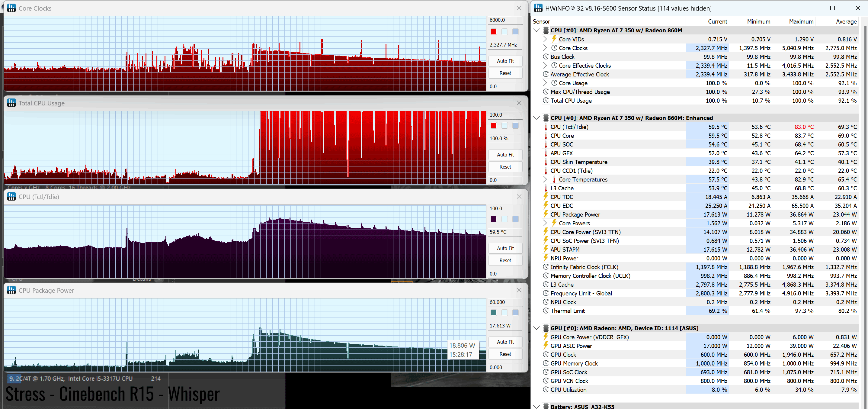Click the thermometer icon beside CPU SOC
Viewport: 868px width, 409px height.
546,145
